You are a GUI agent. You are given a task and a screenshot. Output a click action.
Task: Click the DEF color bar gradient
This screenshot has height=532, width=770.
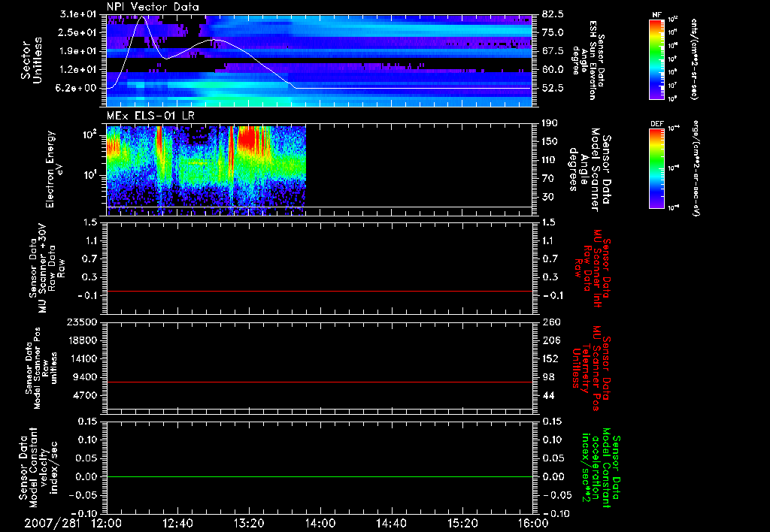pyautogui.click(x=656, y=168)
